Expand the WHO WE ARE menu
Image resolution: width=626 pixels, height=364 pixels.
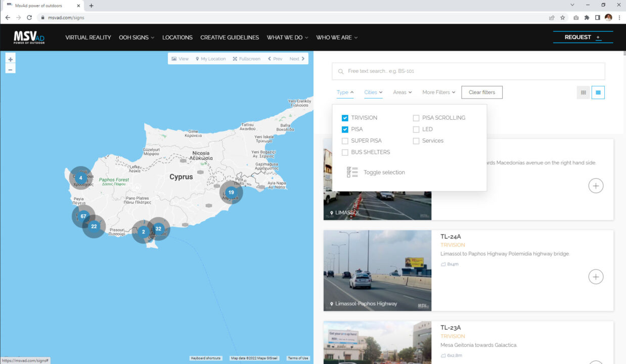(337, 37)
